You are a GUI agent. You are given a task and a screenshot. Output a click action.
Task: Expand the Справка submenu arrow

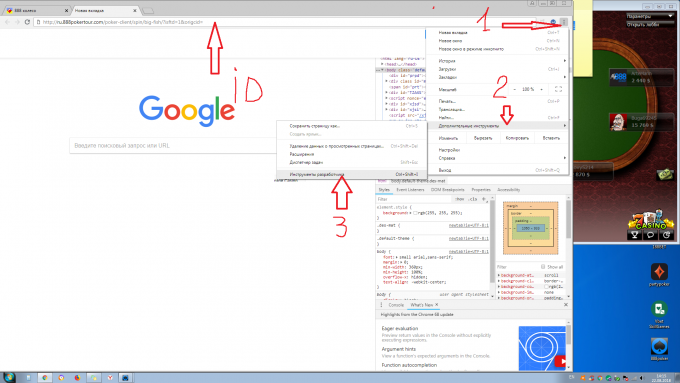tap(565, 158)
